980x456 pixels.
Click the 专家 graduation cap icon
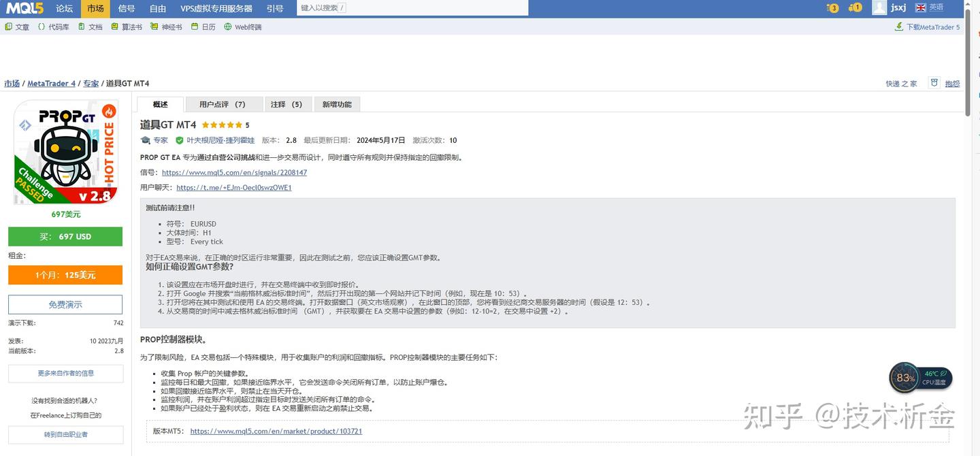[145, 140]
